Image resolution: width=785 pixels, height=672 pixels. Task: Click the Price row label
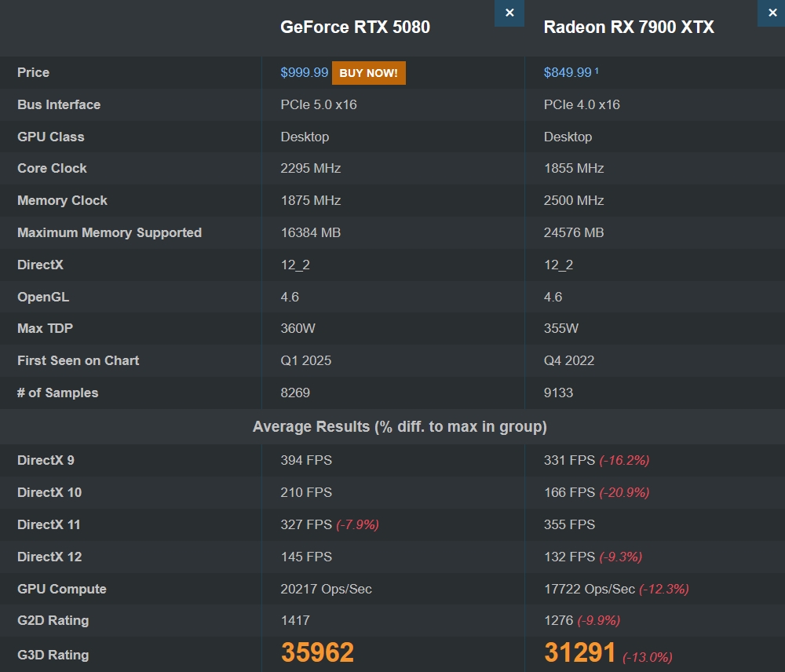tap(33, 72)
